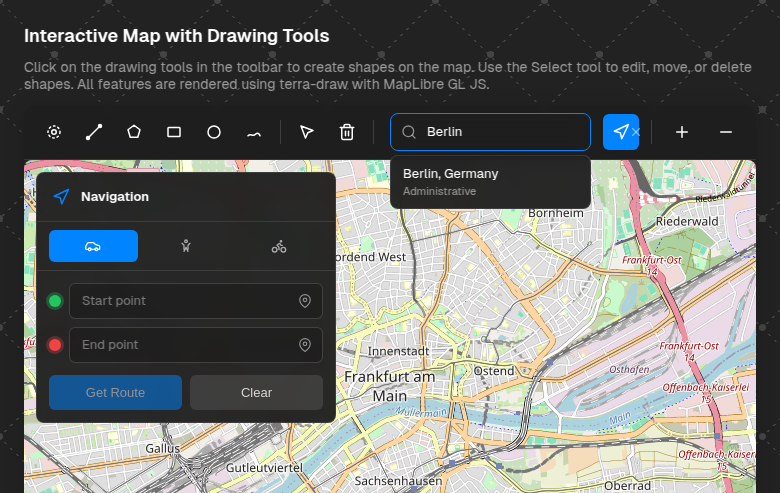Pick start point on map via pin icon

[x=305, y=301]
